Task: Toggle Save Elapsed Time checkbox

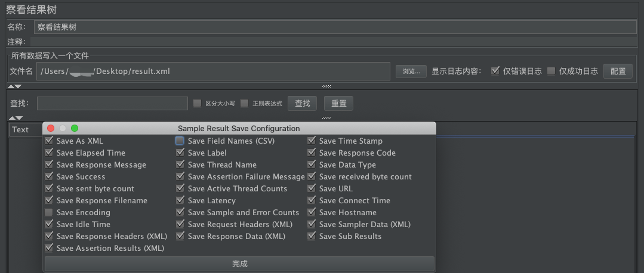Action: (x=49, y=153)
